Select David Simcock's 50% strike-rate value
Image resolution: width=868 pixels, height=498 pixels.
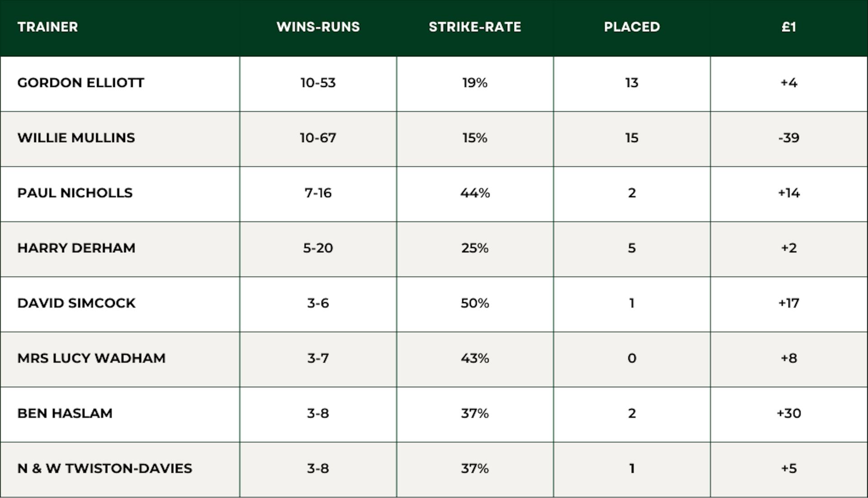tap(475, 303)
